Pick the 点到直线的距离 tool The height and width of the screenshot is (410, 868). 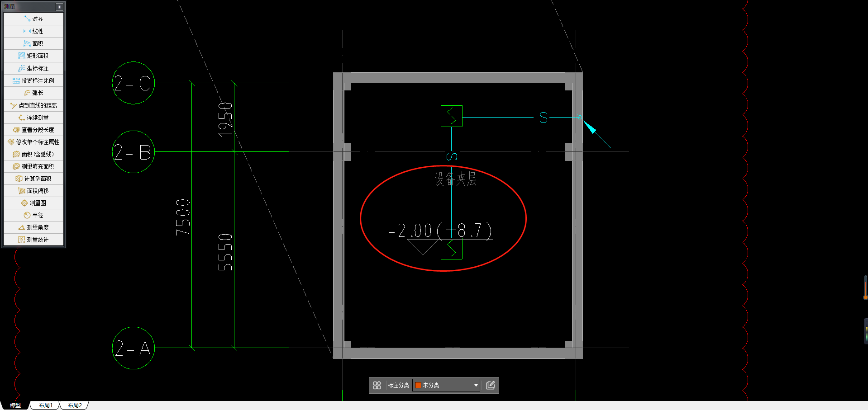click(33, 105)
